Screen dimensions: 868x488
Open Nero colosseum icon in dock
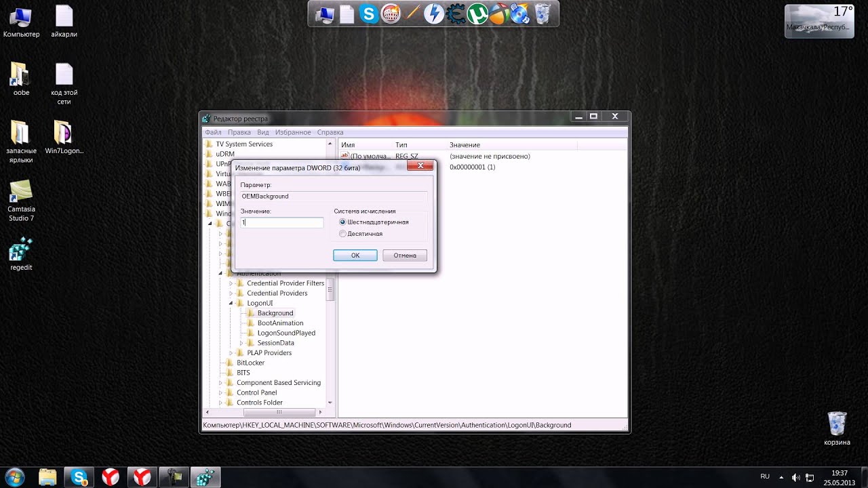391,14
